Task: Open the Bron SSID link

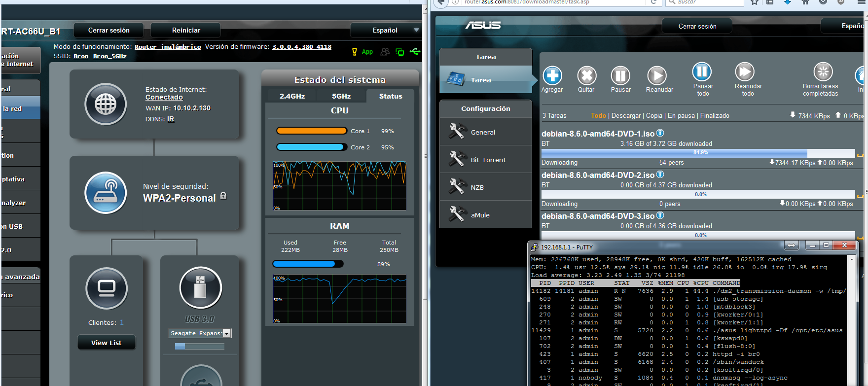Action: [81, 56]
